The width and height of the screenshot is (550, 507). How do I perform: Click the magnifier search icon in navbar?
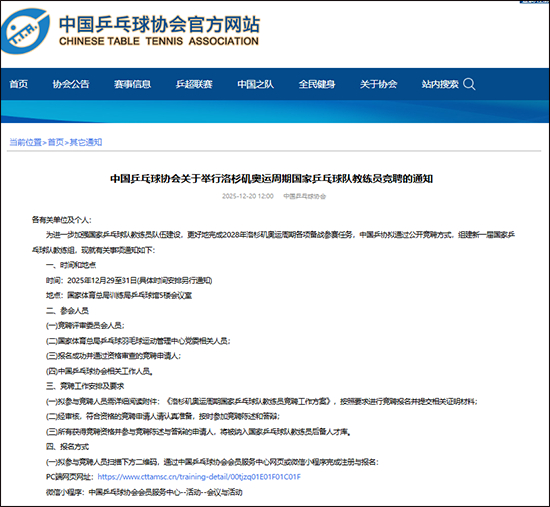(x=469, y=84)
